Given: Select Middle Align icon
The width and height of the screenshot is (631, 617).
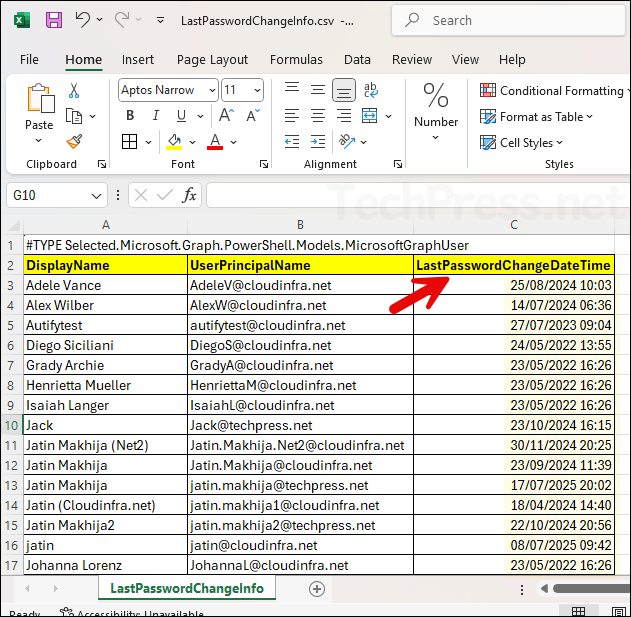Looking at the screenshot, I should pos(318,89).
